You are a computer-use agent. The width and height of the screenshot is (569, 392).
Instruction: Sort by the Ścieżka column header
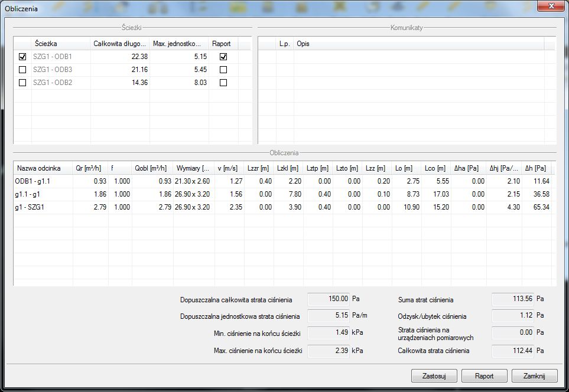pos(61,44)
